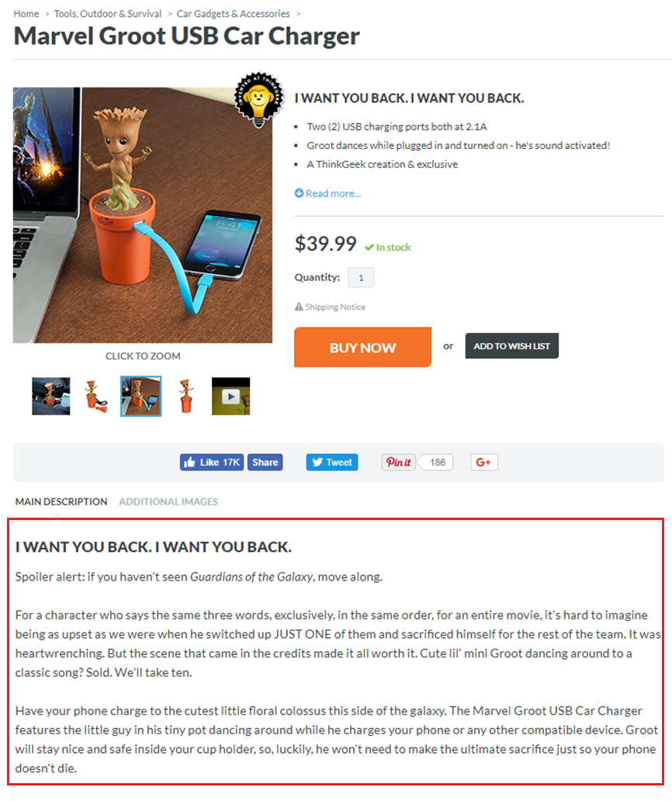Screen dimensions: 672x801
Task: Select the Groot with red cable thumbnail
Action: pos(96,397)
